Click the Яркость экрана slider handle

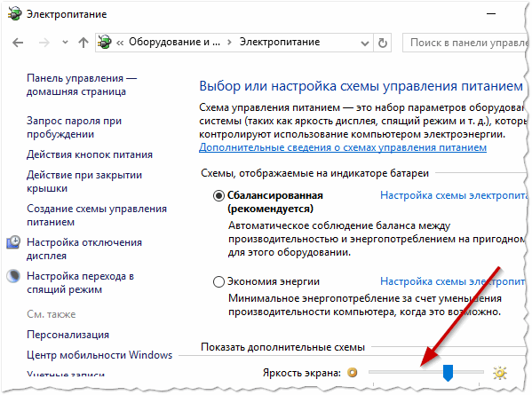click(x=448, y=373)
